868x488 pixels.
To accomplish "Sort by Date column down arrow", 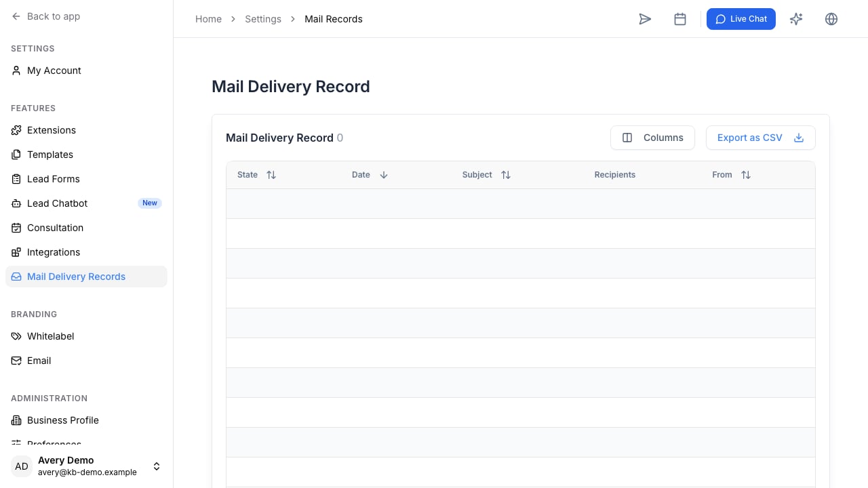I will (384, 175).
